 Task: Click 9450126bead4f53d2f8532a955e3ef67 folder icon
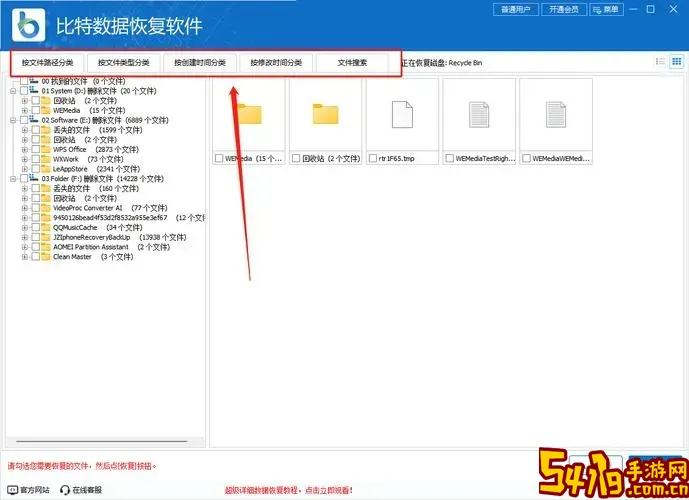(x=46, y=217)
